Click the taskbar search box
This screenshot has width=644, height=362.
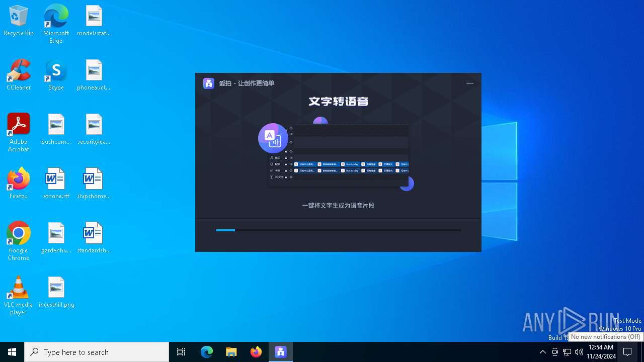[97, 352]
